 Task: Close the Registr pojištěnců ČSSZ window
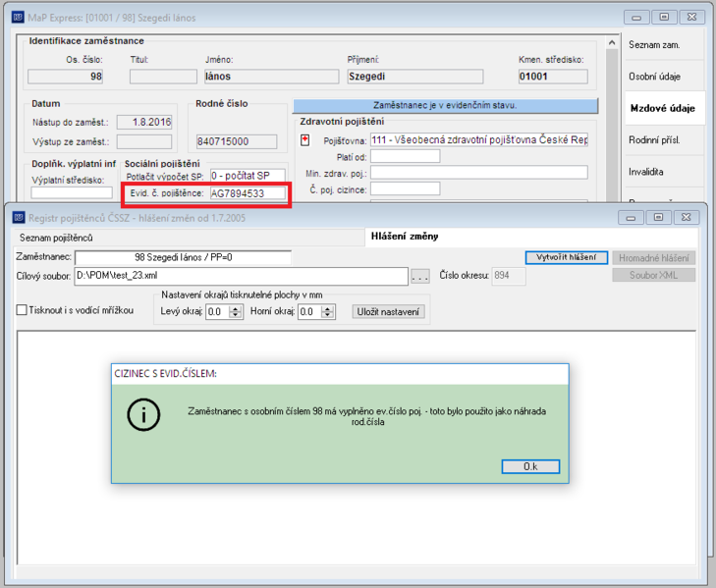pyautogui.click(x=686, y=217)
